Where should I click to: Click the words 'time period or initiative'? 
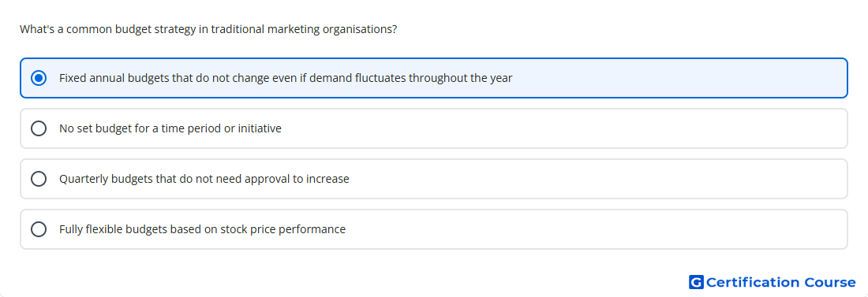coord(222,128)
